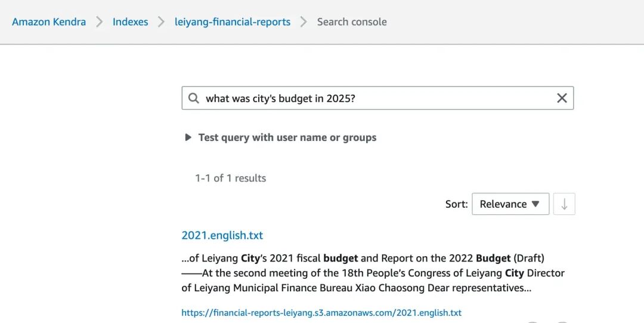644x323 pixels.
Task: Click the result excerpt about Leiyang City's budget
Action: 373,273
